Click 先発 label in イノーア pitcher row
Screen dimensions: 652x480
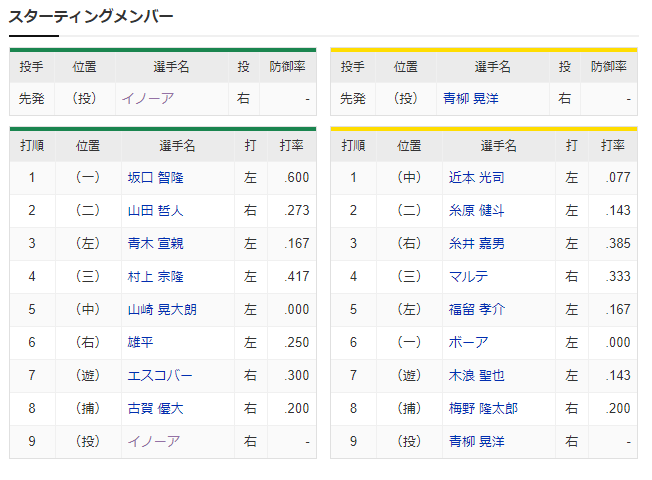coord(32,99)
